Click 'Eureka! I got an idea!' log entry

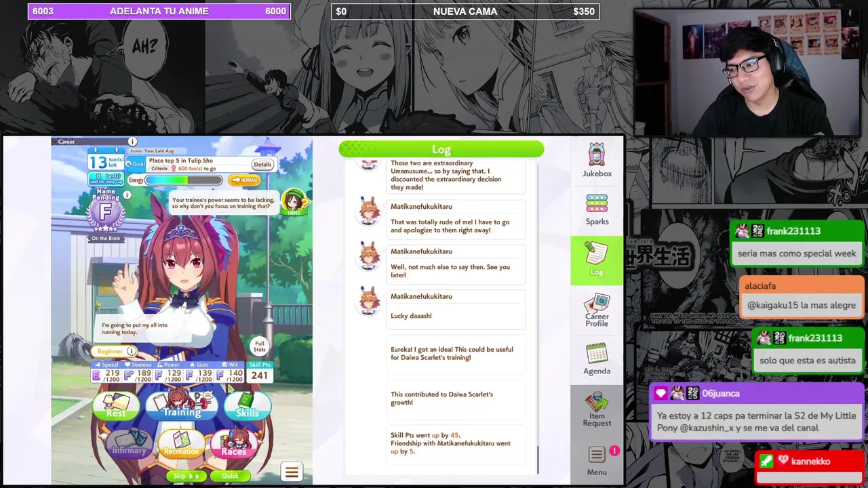tap(456, 354)
